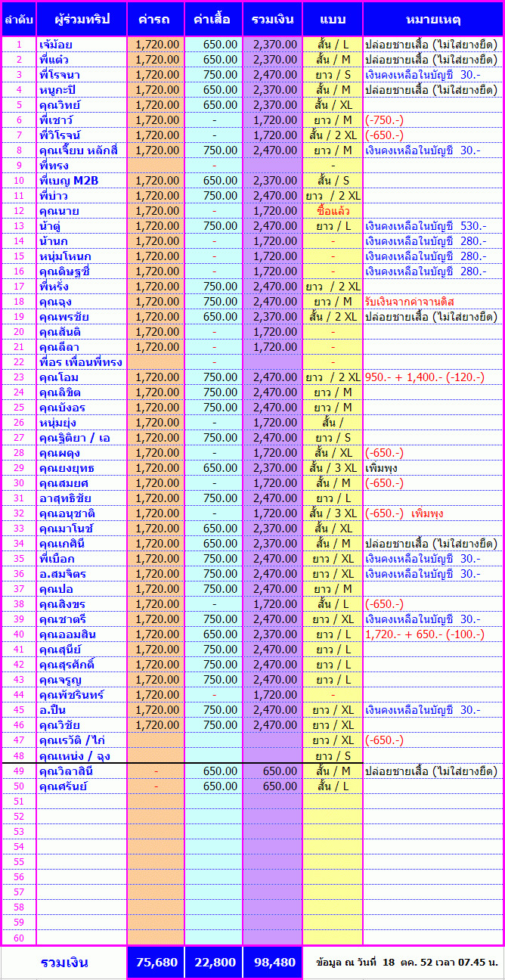Click the รวมเงิน cell 650.00 in คุณศรันย์ row
The image size is (505, 980).
pyautogui.click(x=273, y=786)
